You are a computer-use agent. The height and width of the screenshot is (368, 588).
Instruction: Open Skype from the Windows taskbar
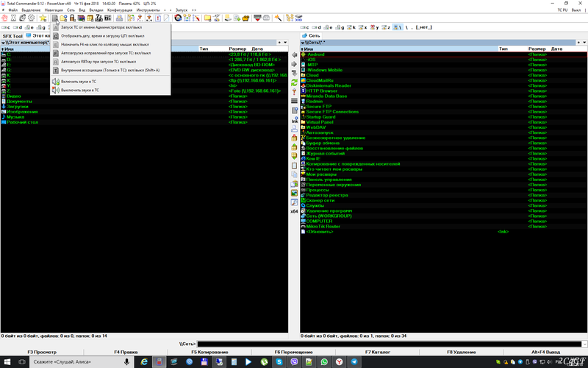coord(279,361)
